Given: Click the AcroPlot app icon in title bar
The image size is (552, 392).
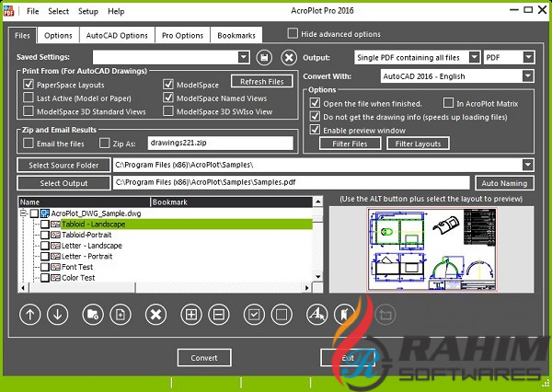Looking at the screenshot, I should click(8, 11).
